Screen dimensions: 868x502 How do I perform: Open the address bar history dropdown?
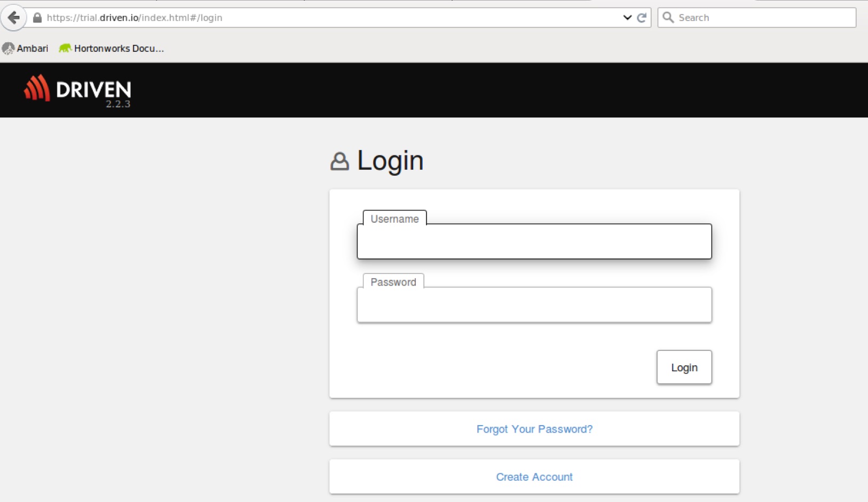click(626, 17)
